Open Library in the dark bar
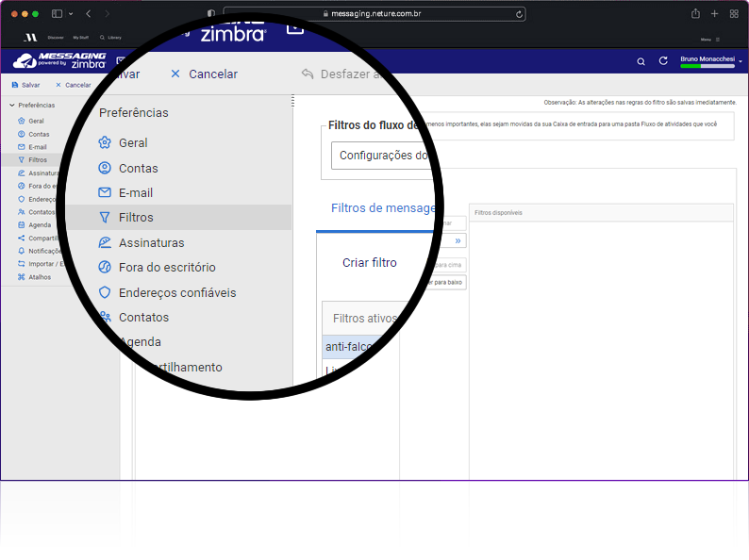Viewport: 749px width, 560px height. [x=110, y=37]
